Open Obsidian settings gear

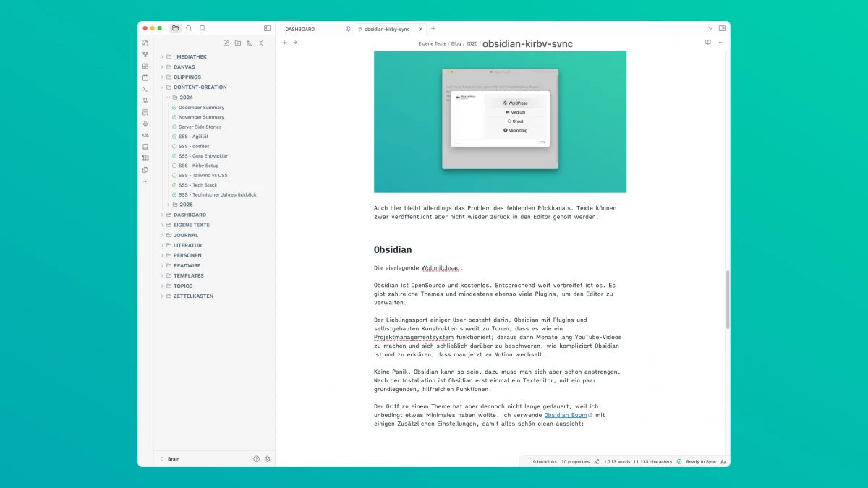coord(267,459)
